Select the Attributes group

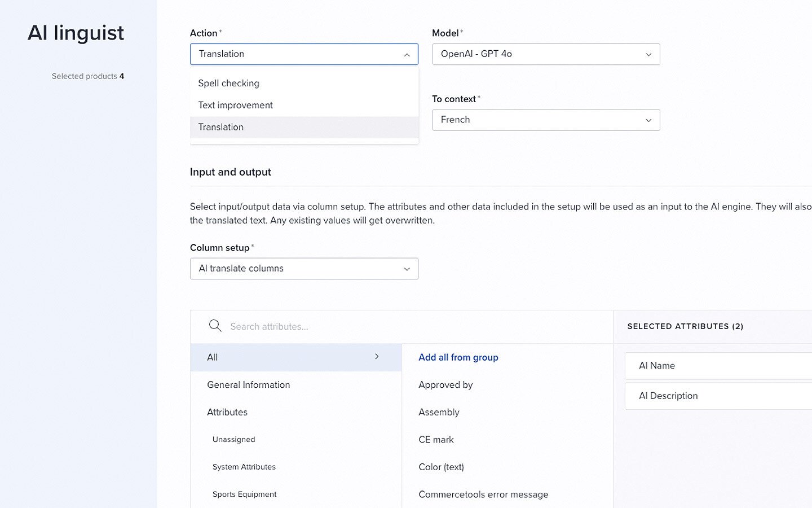(x=227, y=412)
